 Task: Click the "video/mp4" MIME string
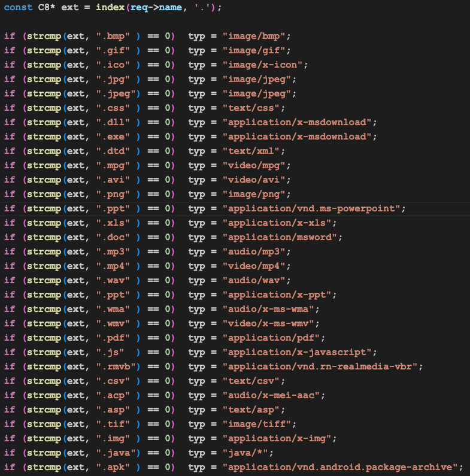(x=255, y=266)
